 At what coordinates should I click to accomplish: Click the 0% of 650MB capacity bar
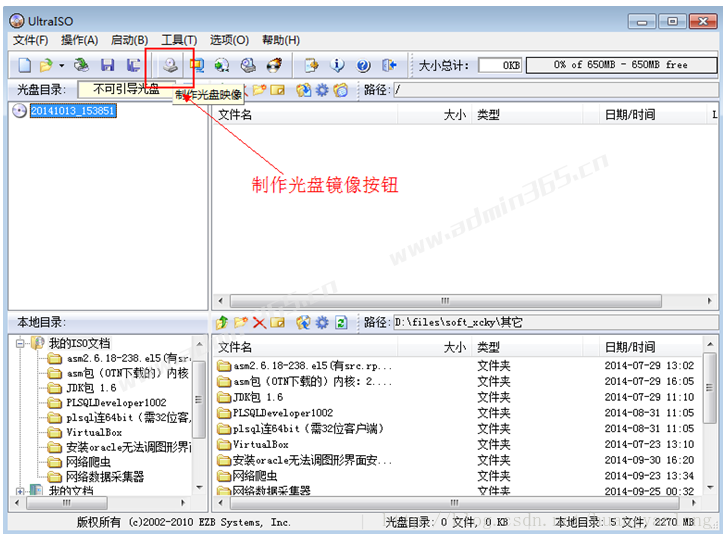pyautogui.click(x=621, y=65)
